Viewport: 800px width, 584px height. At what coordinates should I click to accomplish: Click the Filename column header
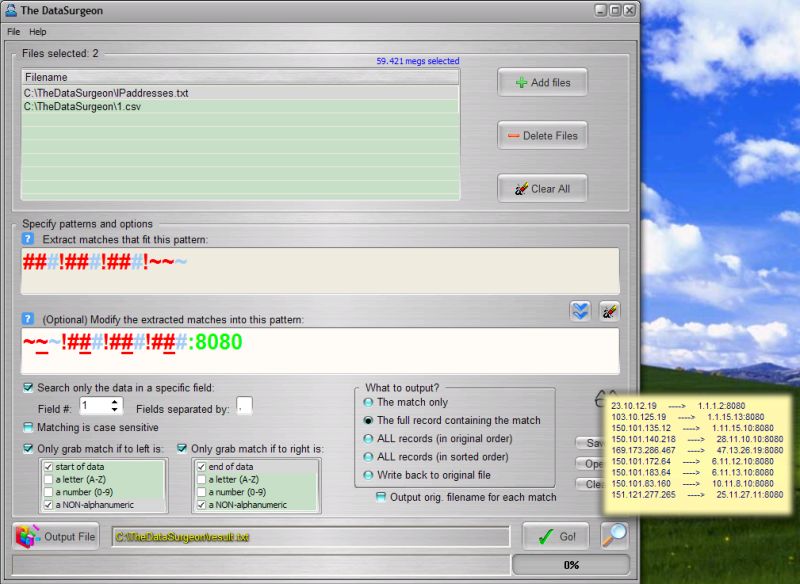click(x=240, y=77)
